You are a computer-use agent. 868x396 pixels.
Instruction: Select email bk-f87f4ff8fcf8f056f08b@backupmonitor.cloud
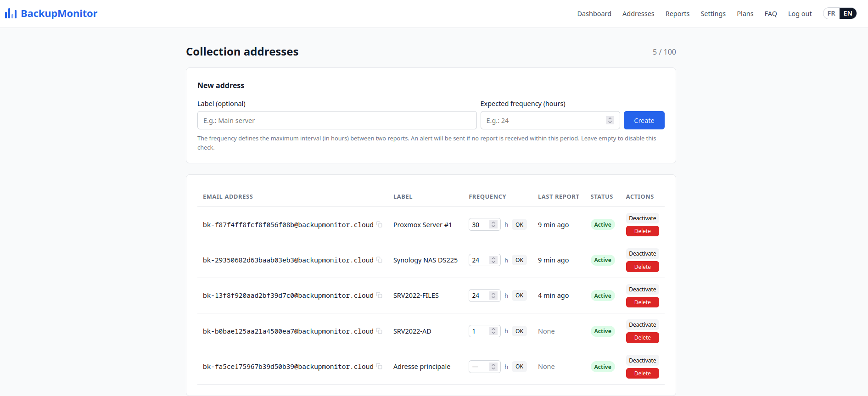point(288,225)
